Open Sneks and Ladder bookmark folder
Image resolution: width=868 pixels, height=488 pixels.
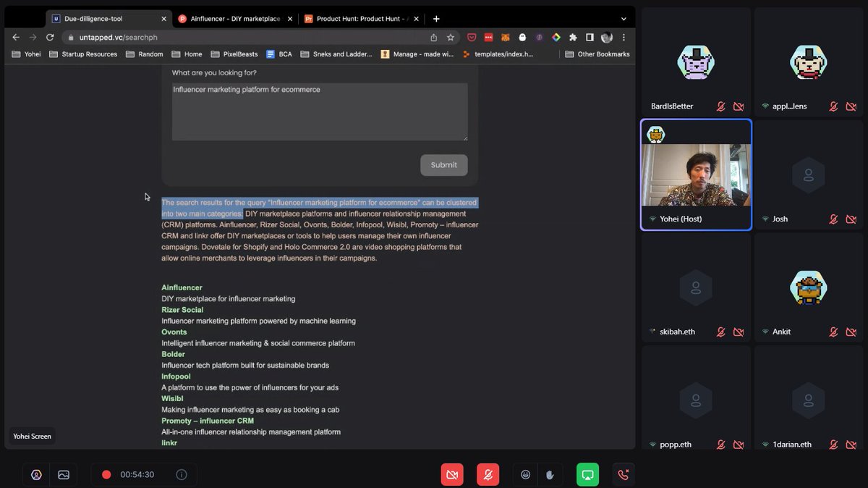tap(336, 54)
